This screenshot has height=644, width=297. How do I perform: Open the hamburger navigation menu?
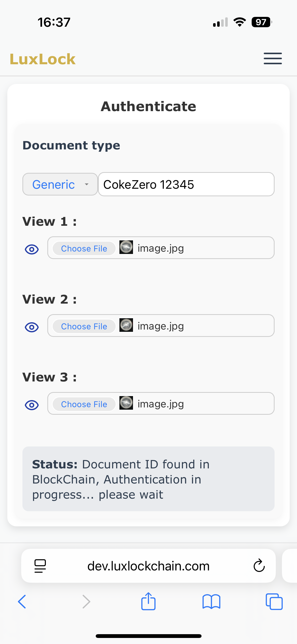pyautogui.click(x=273, y=59)
